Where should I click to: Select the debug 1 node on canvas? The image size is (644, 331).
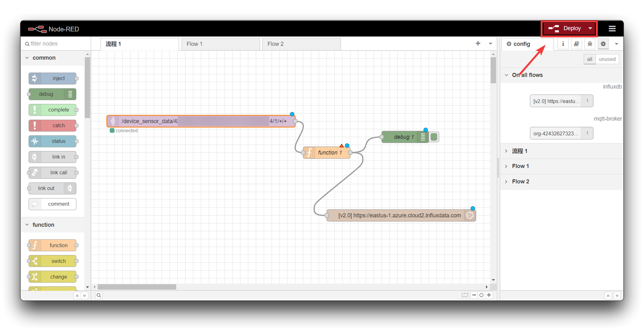pos(405,137)
